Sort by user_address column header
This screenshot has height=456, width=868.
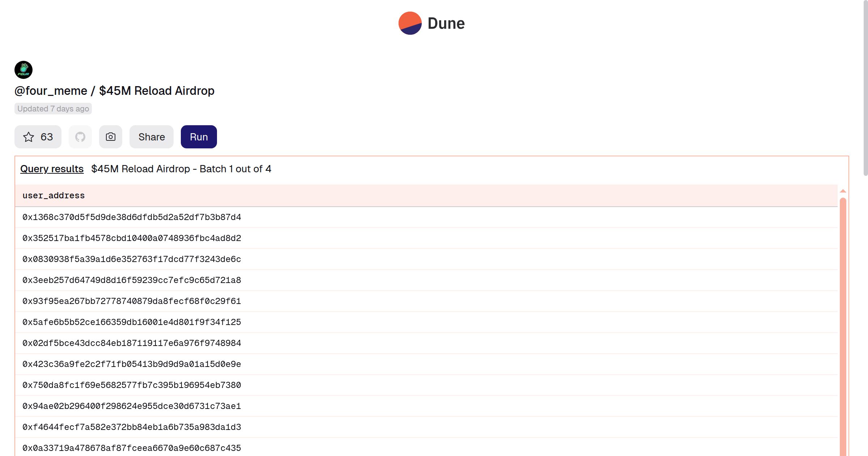54,195
